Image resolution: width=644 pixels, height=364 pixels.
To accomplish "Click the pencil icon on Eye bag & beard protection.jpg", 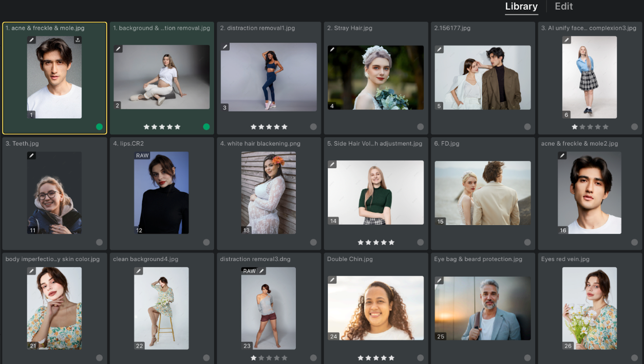I will click(x=439, y=279).
